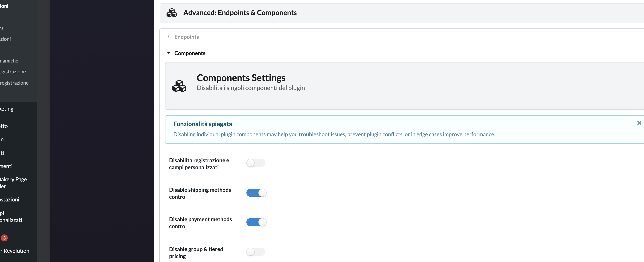Click the cubes icon beside Advanced: Endpoints & Components
The height and width of the screenshot is (262, 644).
pos(172,13)
